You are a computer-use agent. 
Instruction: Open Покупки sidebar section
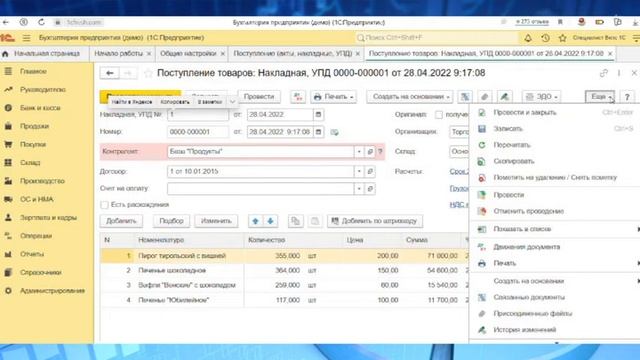click(33, 144)
